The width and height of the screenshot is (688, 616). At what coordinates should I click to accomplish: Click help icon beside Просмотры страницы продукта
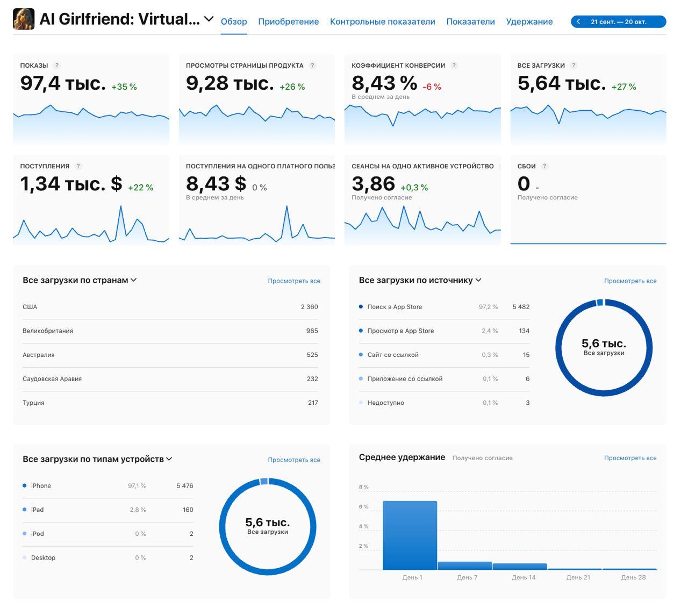click(312, 66)
